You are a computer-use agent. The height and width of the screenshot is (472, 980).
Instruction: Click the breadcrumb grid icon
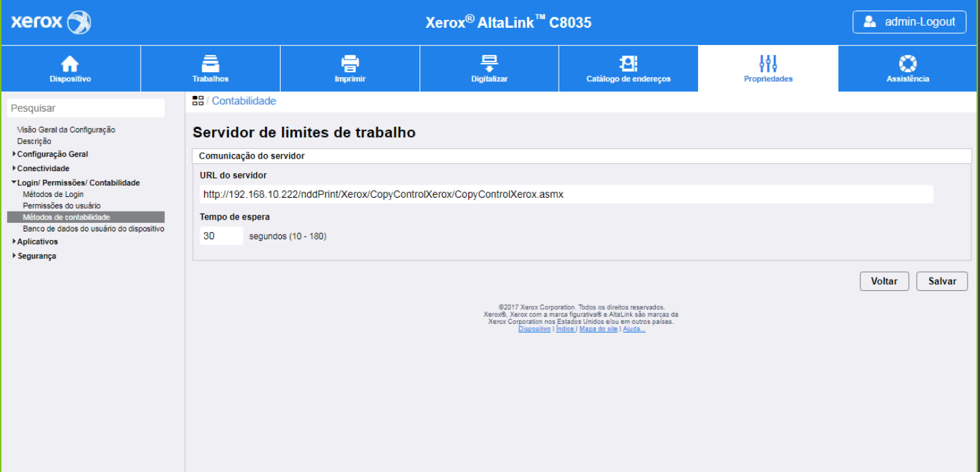(198, 100)
